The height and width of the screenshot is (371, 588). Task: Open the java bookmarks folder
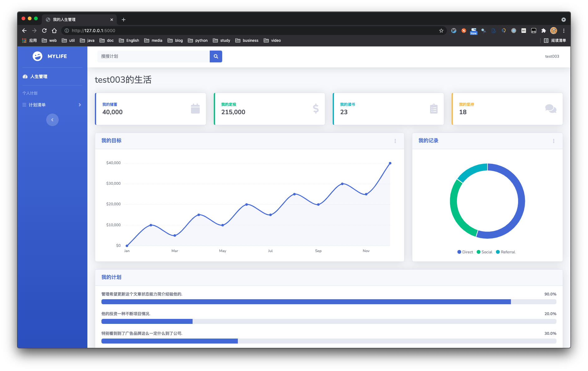coord(87,41)
